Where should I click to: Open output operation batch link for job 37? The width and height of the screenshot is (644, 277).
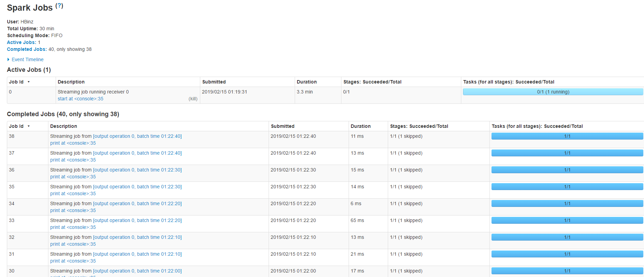pyautogui.click(x=137, y=153)
